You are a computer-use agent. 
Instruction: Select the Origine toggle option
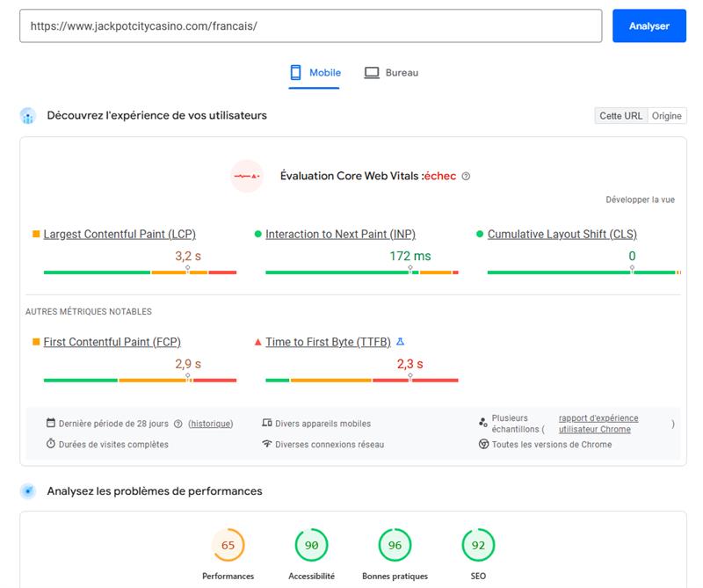667,116
